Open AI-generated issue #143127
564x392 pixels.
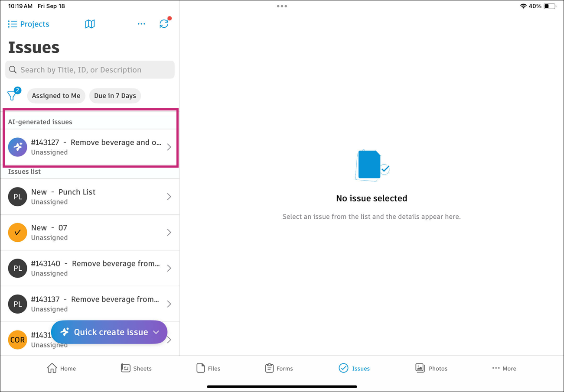pos(90,147)
